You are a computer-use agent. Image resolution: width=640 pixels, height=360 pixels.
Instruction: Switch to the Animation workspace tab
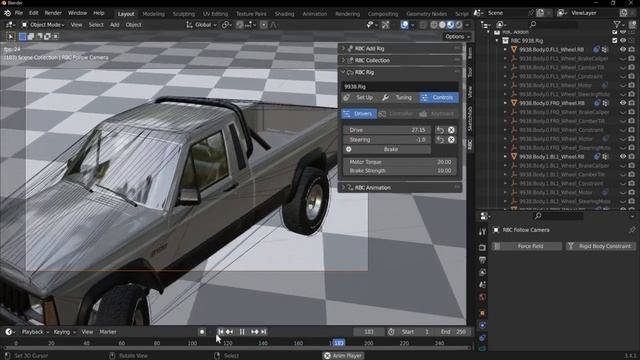pos(314,14)
